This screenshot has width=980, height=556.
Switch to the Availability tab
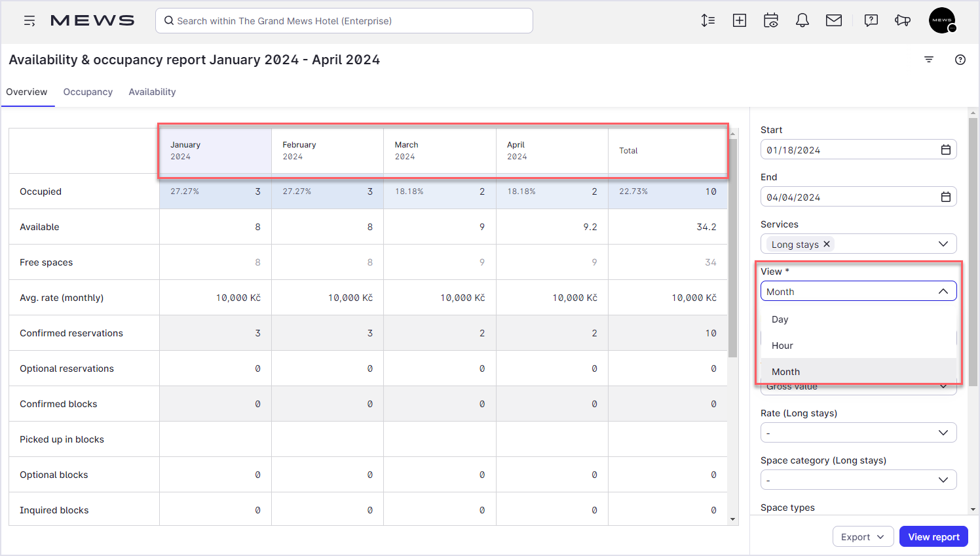[x=152, y=92]
